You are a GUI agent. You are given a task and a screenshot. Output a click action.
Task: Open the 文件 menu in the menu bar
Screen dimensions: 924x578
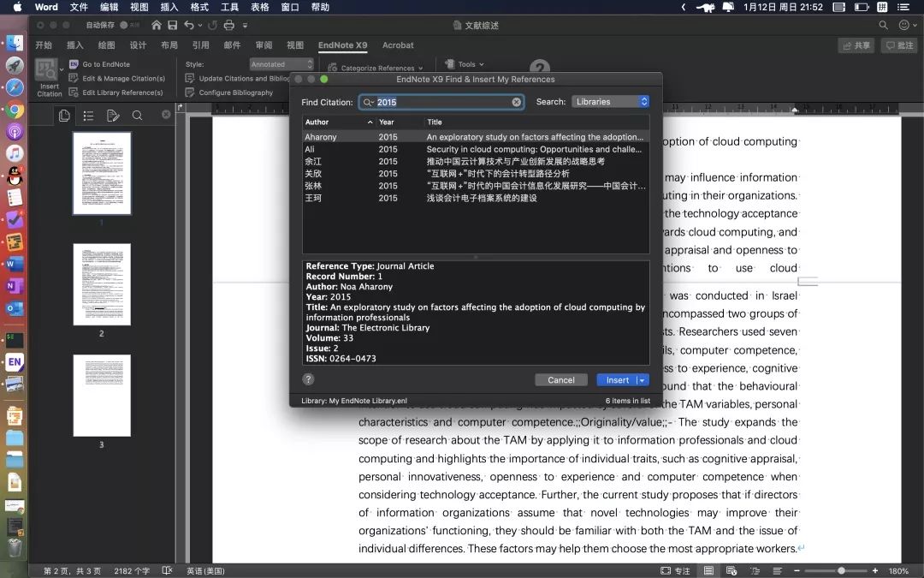(x=79, y=7)
